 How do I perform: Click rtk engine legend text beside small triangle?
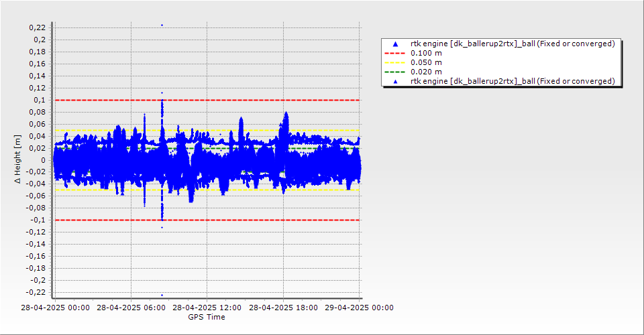tap(513, 81)
